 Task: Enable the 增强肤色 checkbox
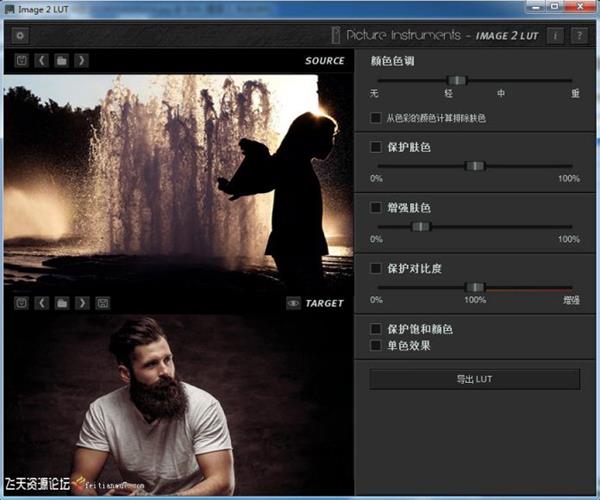376,208
